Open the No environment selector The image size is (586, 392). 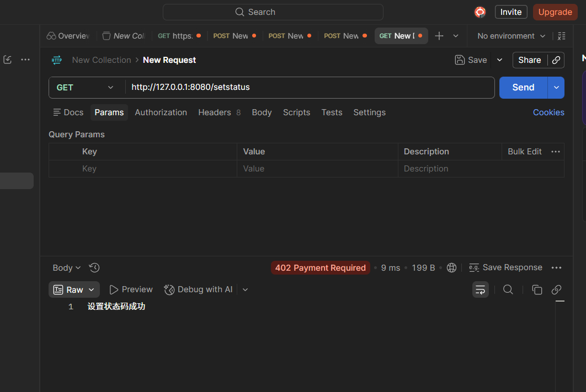(511, 36)
